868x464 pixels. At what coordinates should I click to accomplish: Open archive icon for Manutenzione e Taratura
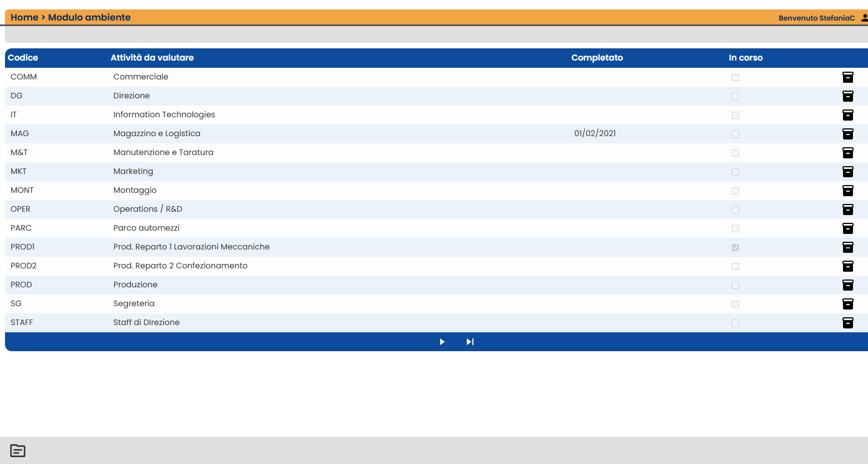(x=847, y=153)
